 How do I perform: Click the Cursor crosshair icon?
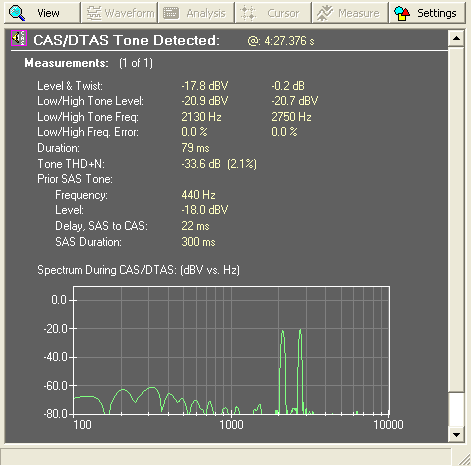coord(248,13)
